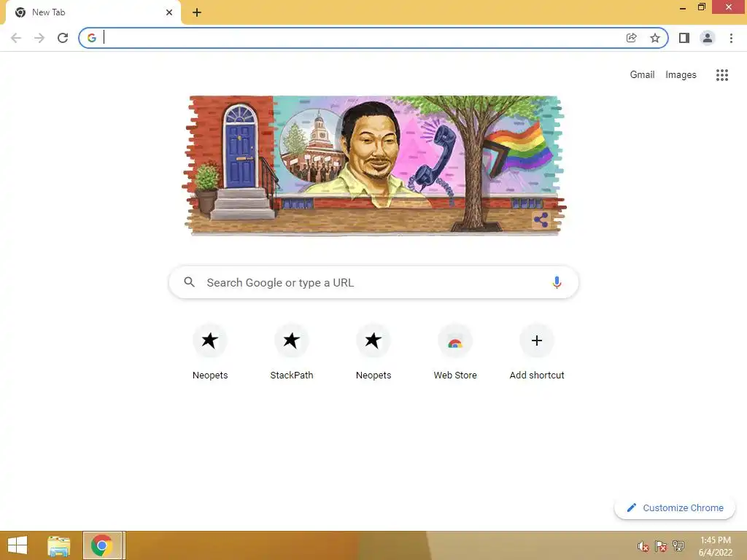Image resolution: width=747 pixels, height=560 pixels.
Task: Open Action Center flag icon
Action: [661, 546]
